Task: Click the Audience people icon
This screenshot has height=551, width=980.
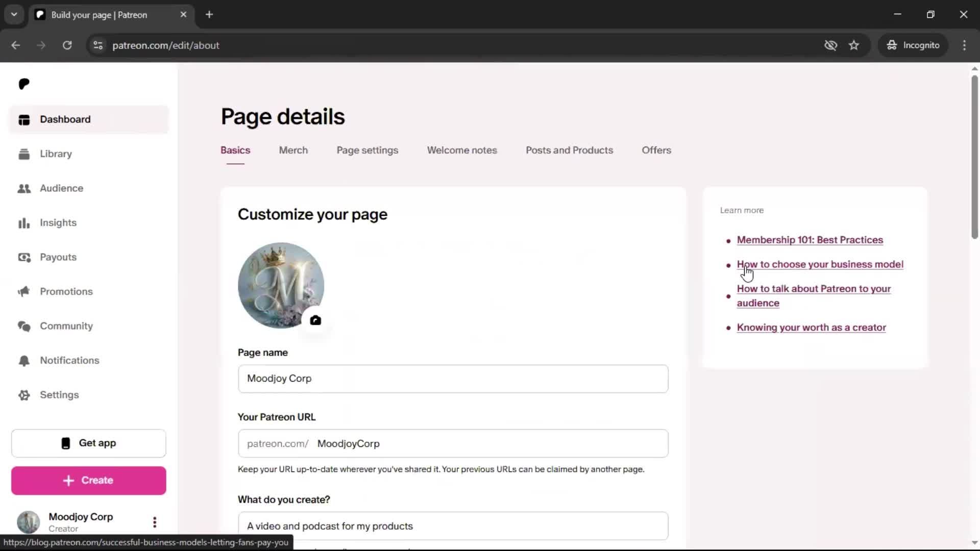Action: (24, 189)
